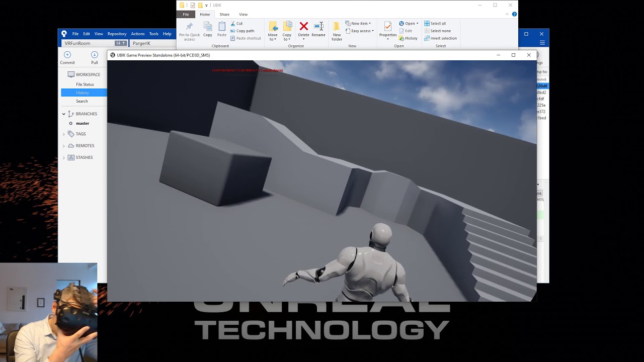The height and width of the screenshot is (362, 644).
Task: Open SourceTree Tools menu
Action: [153, 34]
